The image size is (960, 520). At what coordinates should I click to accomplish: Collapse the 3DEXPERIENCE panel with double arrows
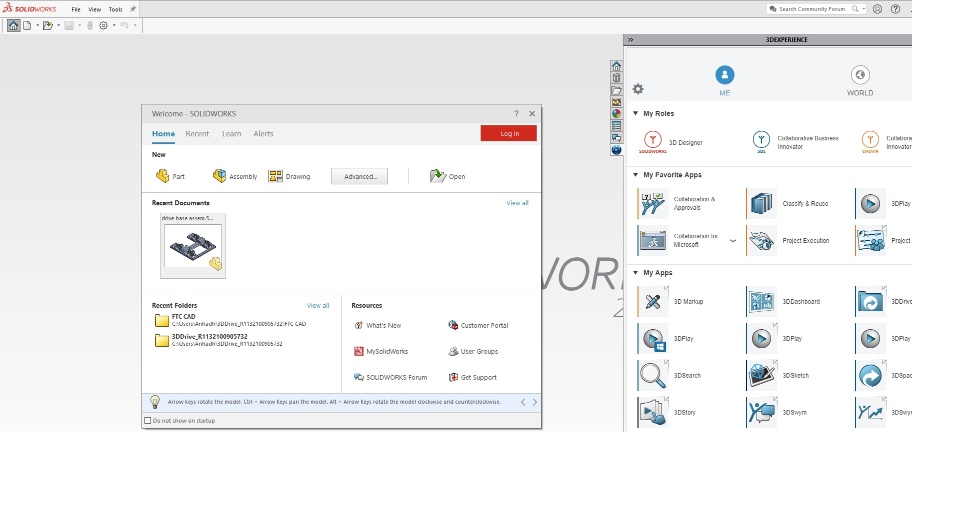(x=631, y=40)
